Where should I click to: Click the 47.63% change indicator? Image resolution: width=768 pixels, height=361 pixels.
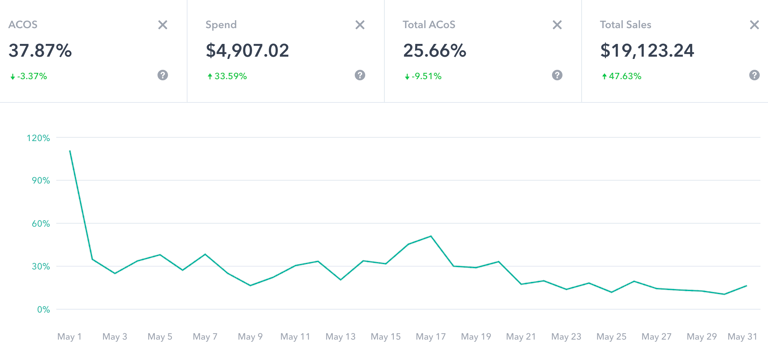(621, 76)
